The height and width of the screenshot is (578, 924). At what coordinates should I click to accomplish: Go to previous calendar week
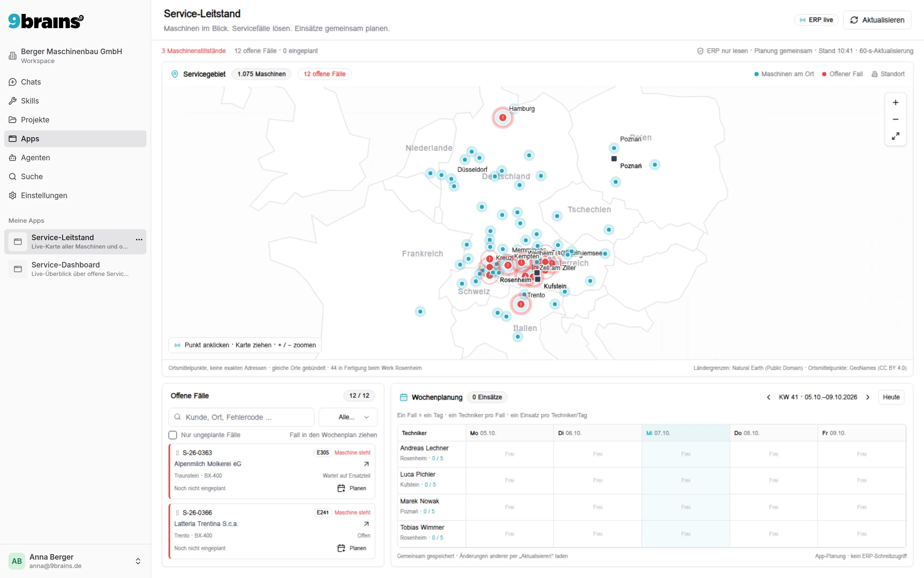pyautogui.click(x=769, y=397)
